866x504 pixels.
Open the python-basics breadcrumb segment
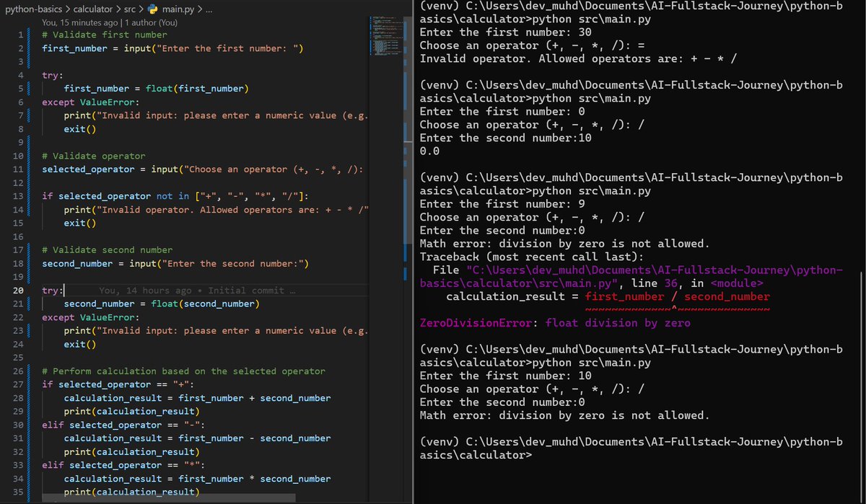pos(33,9)
